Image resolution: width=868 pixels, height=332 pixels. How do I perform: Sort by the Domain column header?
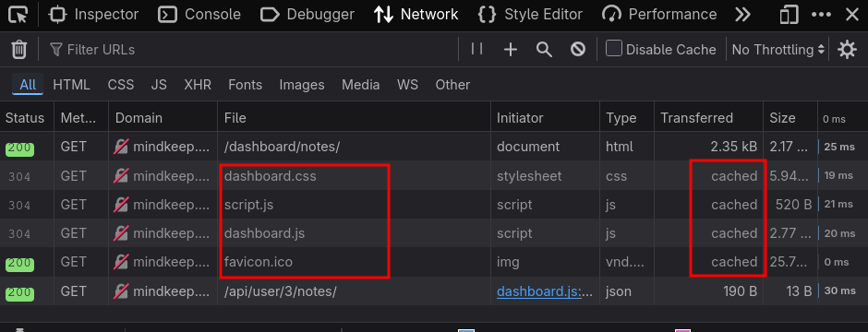[163, 118]
